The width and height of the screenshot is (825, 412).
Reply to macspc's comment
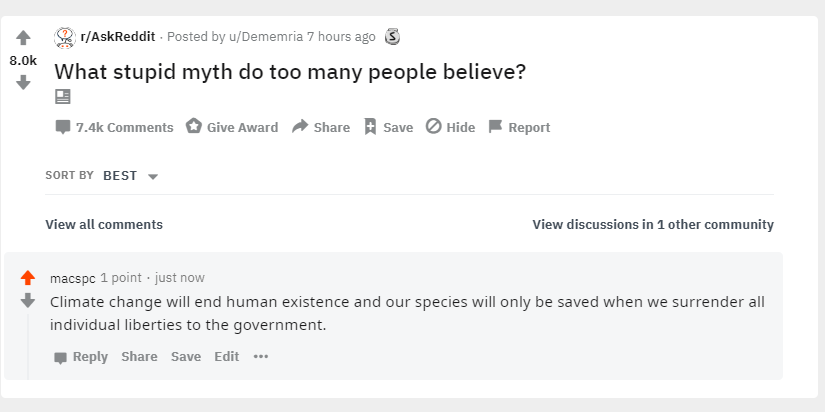tap(81, 357)
